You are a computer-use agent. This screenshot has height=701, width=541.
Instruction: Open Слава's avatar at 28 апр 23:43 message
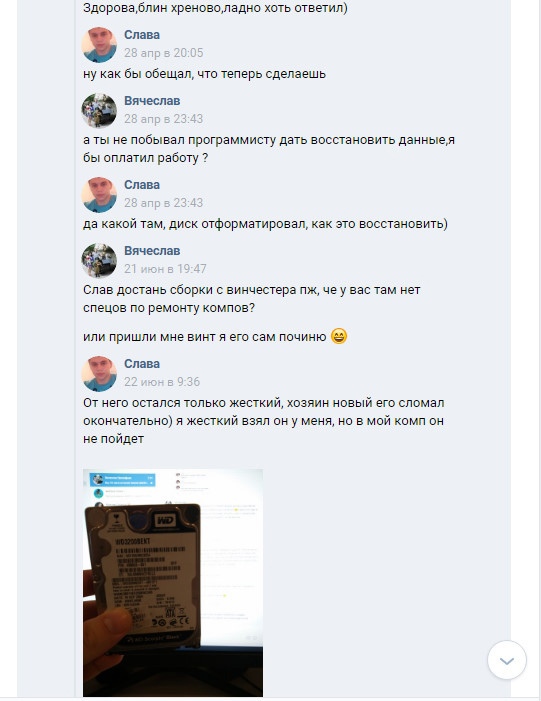point(99,195)
